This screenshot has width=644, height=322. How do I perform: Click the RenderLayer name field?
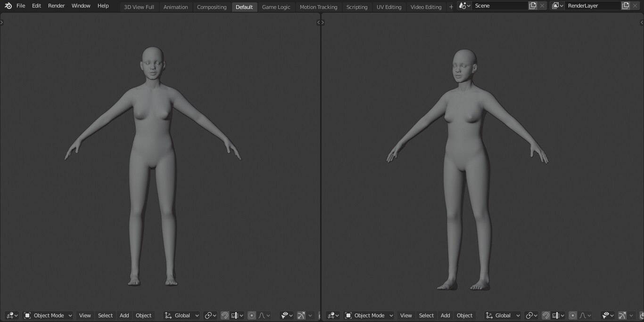593,6
